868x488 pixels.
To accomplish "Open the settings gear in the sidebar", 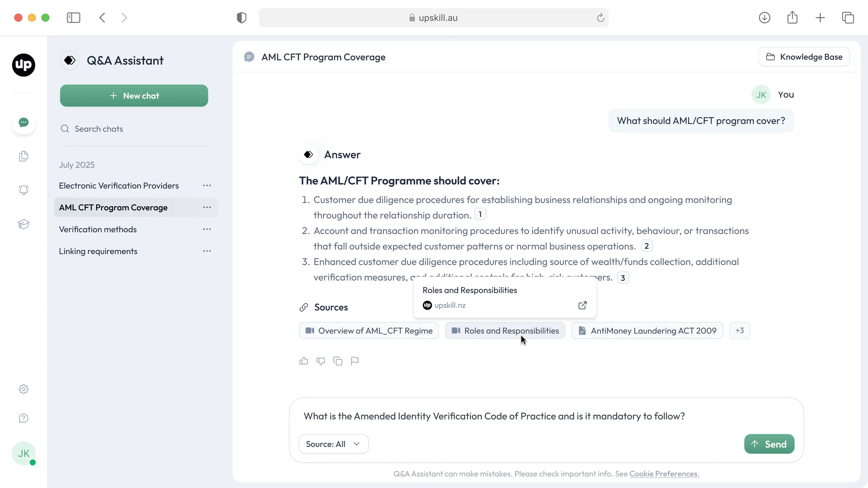I will pos(23,389).
